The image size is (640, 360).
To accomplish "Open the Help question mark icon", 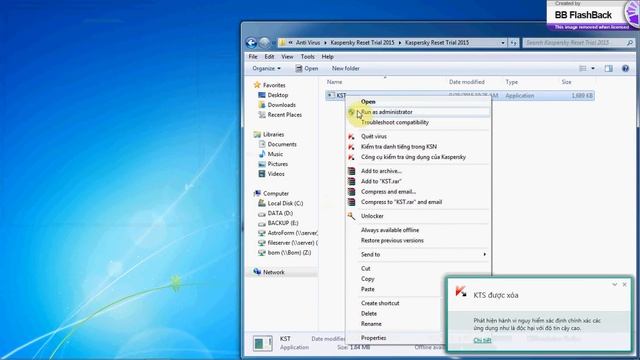I will pos(625,69).
